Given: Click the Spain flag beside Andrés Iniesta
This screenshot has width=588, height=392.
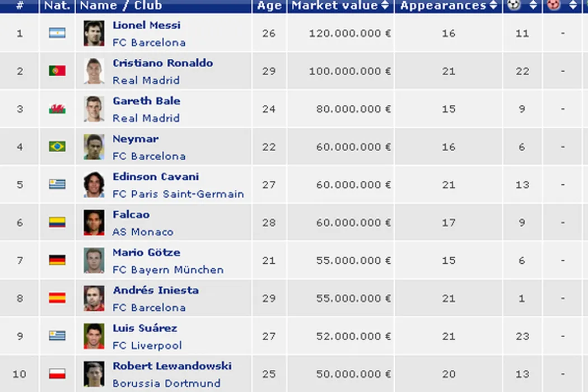Looking at the screenshot, I should click(57, 298).
